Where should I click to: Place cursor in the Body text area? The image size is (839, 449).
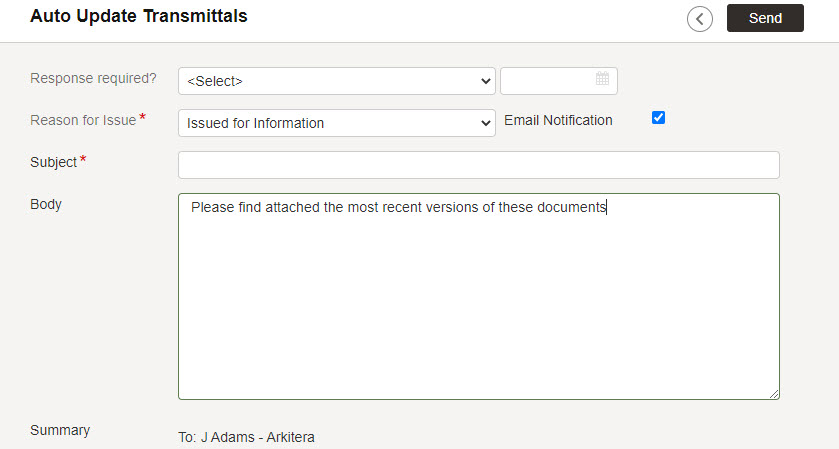click(x=478, y=296)
